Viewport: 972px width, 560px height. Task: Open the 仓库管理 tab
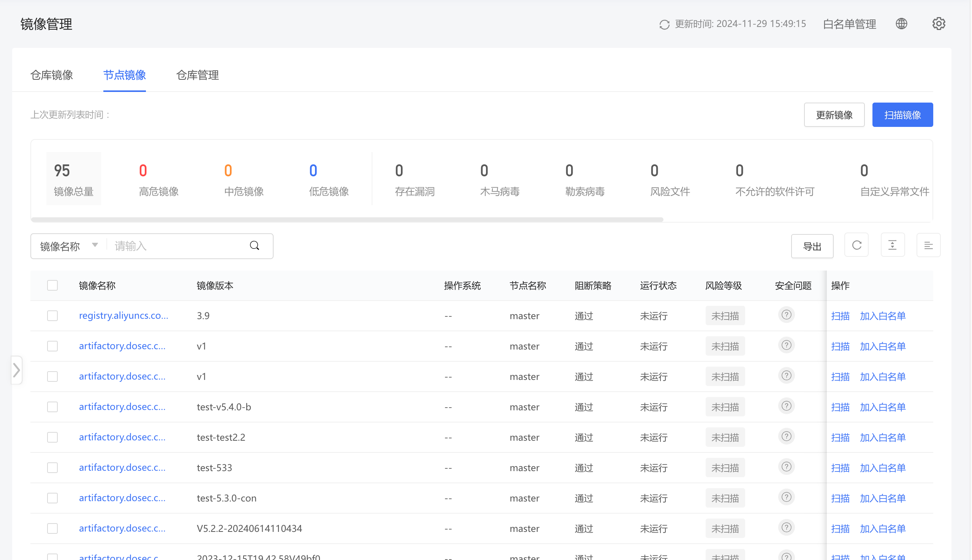coord(198,75)
